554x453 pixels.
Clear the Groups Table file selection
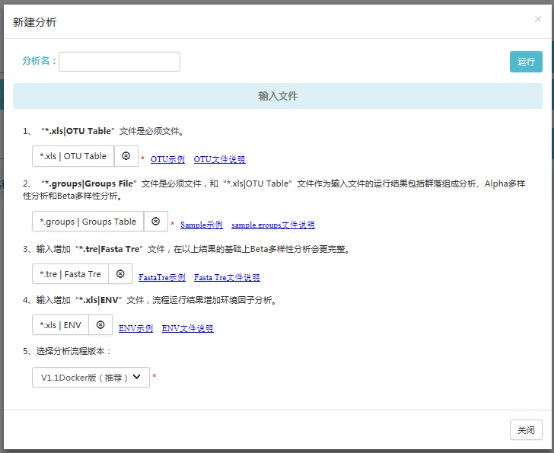155,222
